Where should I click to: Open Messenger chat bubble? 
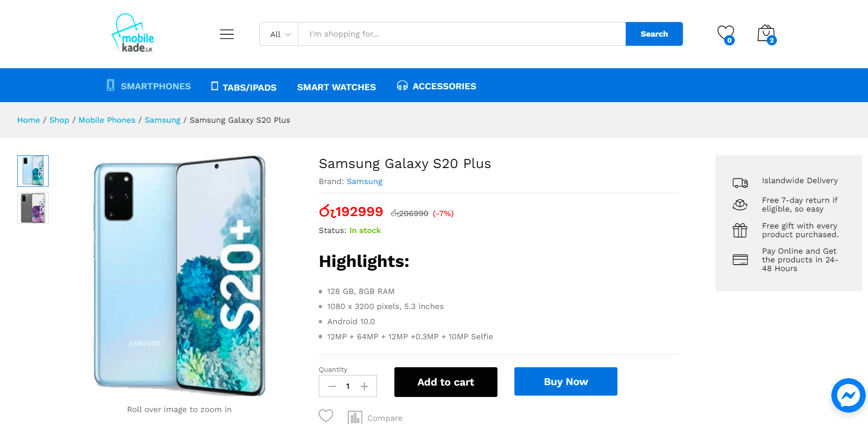click(848, 395)
